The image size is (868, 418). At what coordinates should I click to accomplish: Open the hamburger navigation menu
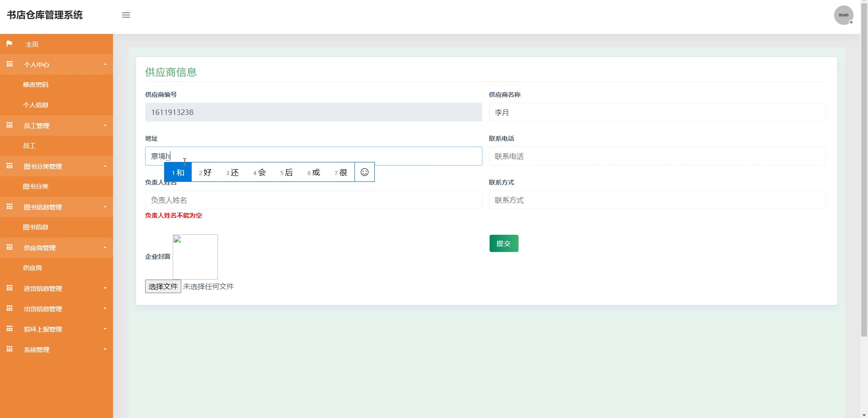[x=126, y=15]
